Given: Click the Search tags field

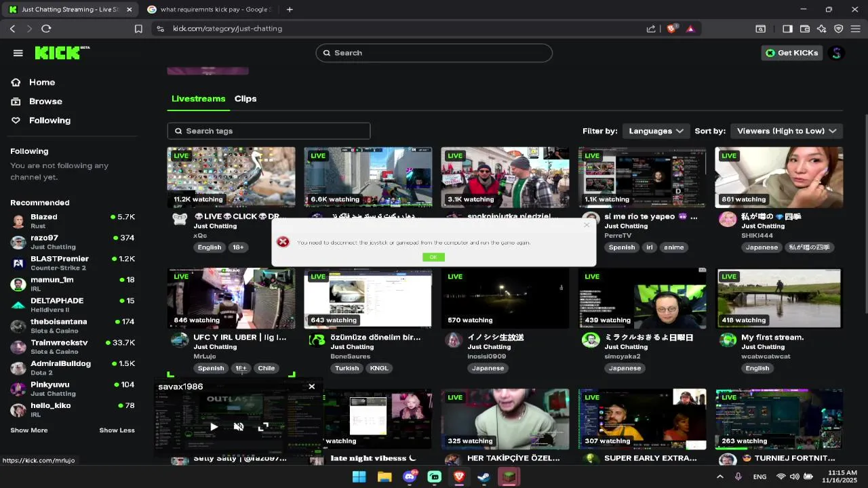Looking at the screenshot, I should tap(269, 131).
